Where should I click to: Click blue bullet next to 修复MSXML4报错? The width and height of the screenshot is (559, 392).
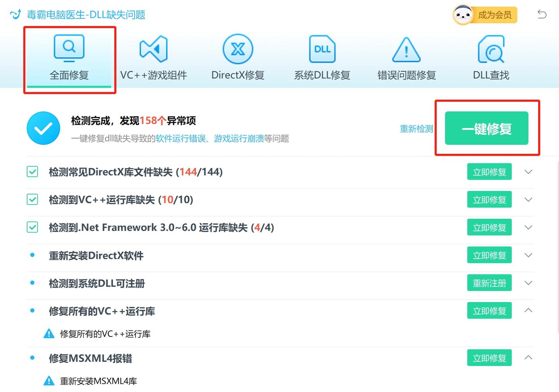[33, 357]
